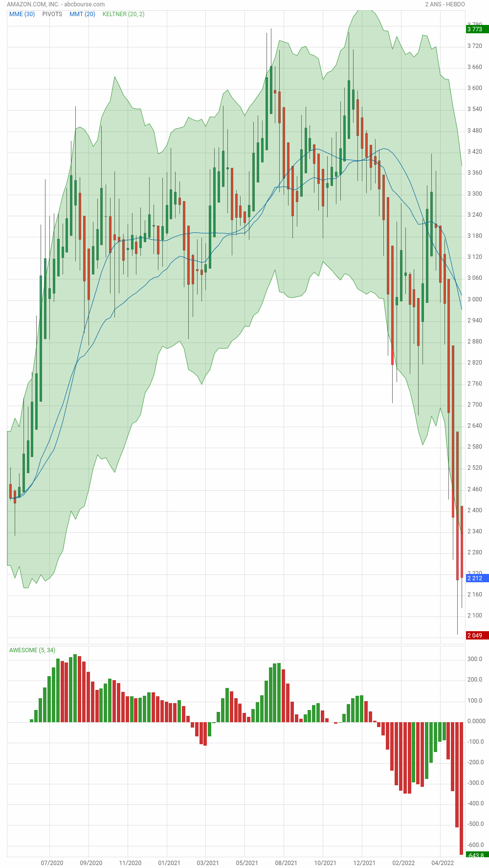Image resolution: width=489 pixels, height=868 pixels.
Task: Click the 2 ANS - HEBDO period label
Action: 445,4
